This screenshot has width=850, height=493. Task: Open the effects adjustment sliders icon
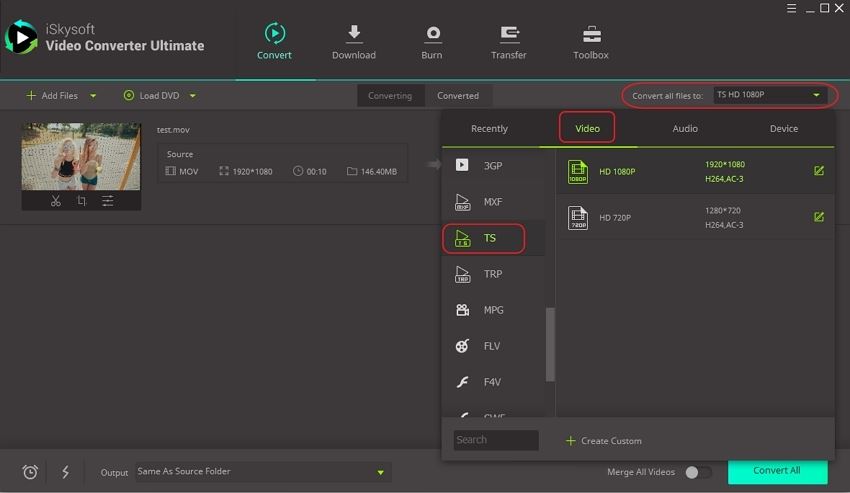(107, 201)
